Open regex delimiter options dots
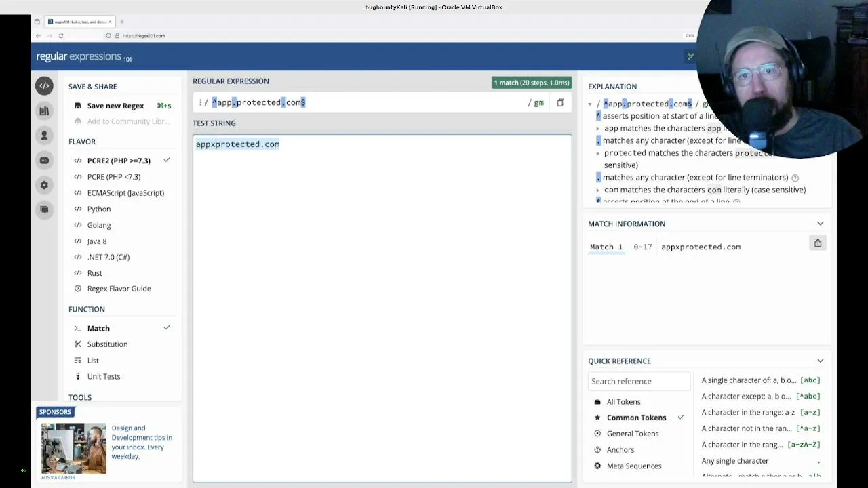 200,102
